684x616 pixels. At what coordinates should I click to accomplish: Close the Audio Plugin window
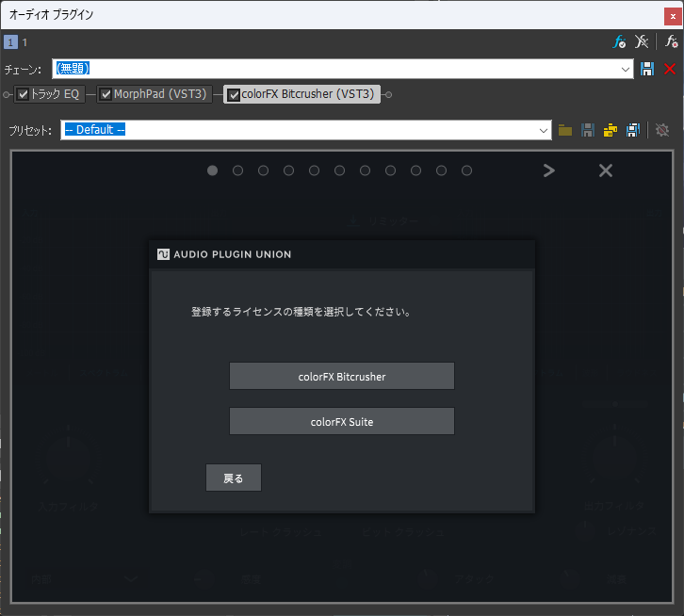(x=673, y=16)
